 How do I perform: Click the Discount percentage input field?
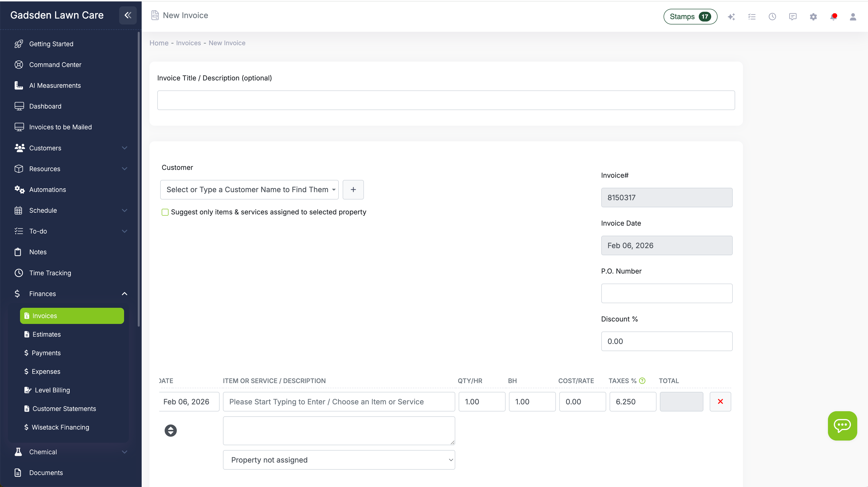click(667, 341)
